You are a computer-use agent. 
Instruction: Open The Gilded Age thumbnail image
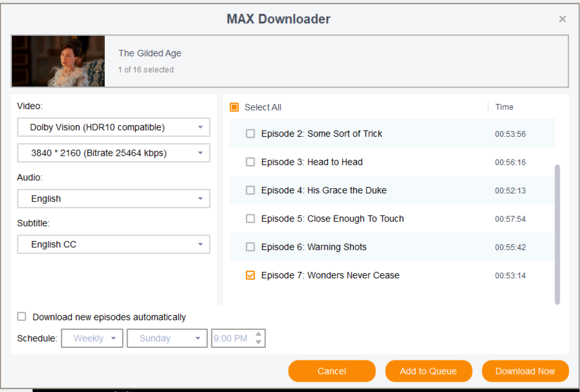point(58,61)
